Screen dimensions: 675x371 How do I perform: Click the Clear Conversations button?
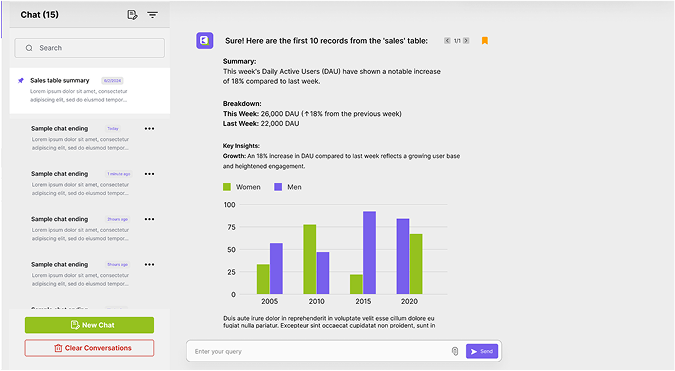click(x=89, y=348)
